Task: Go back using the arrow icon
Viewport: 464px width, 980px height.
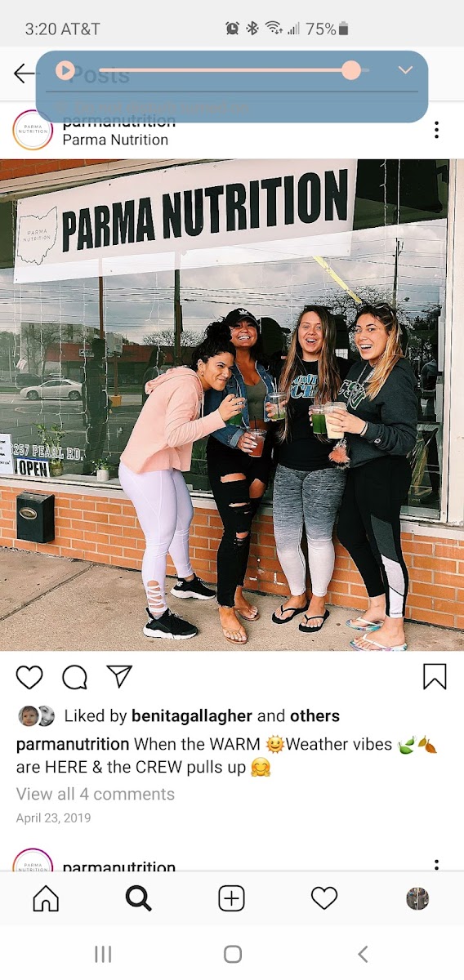Action: 25,73
